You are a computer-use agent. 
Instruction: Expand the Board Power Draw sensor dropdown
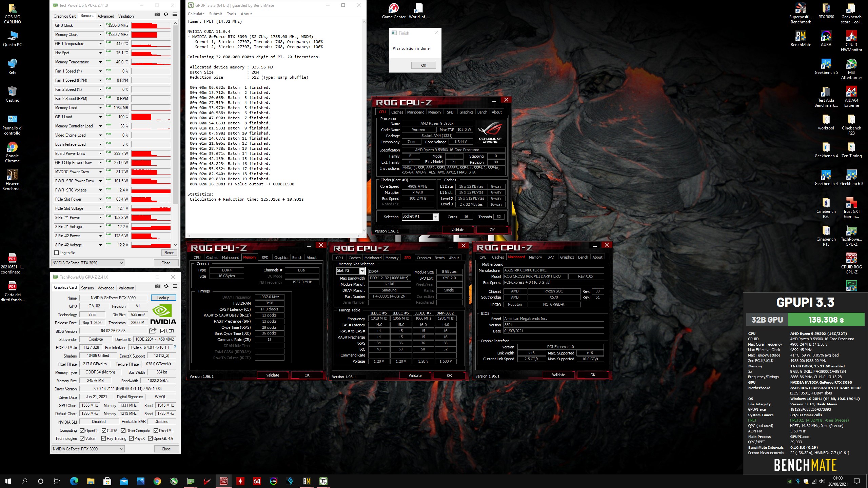coord(100,154)
